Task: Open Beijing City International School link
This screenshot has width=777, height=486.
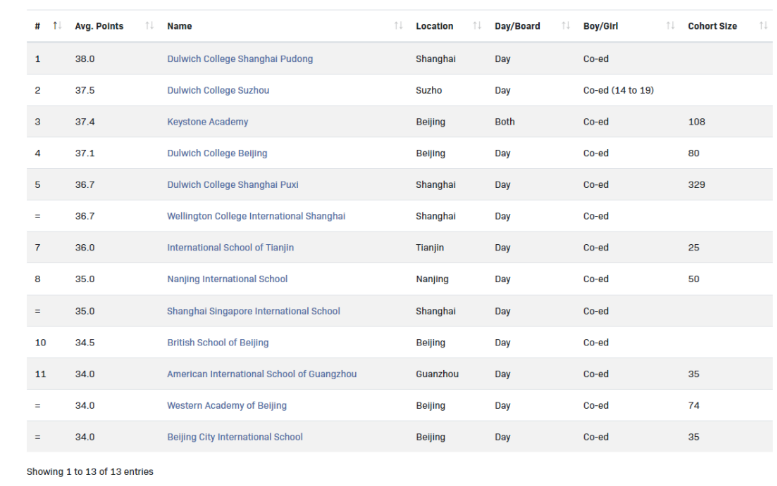Action: coord(234,437)
